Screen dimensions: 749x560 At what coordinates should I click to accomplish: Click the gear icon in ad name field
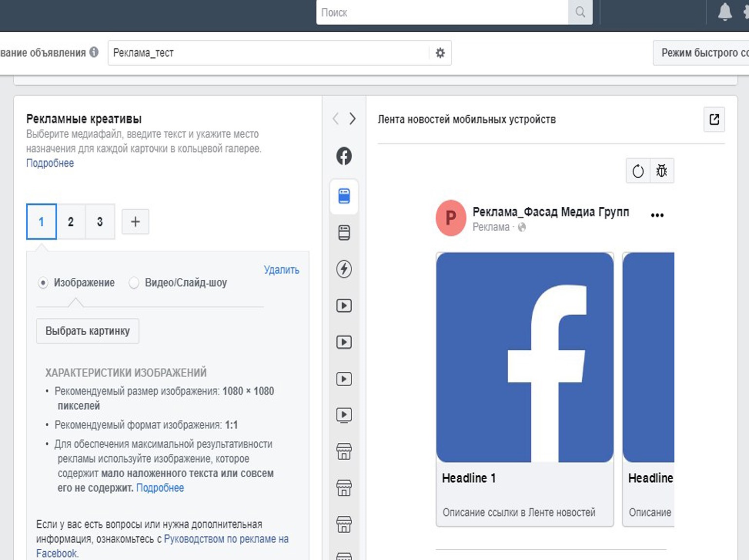point(440,53)
